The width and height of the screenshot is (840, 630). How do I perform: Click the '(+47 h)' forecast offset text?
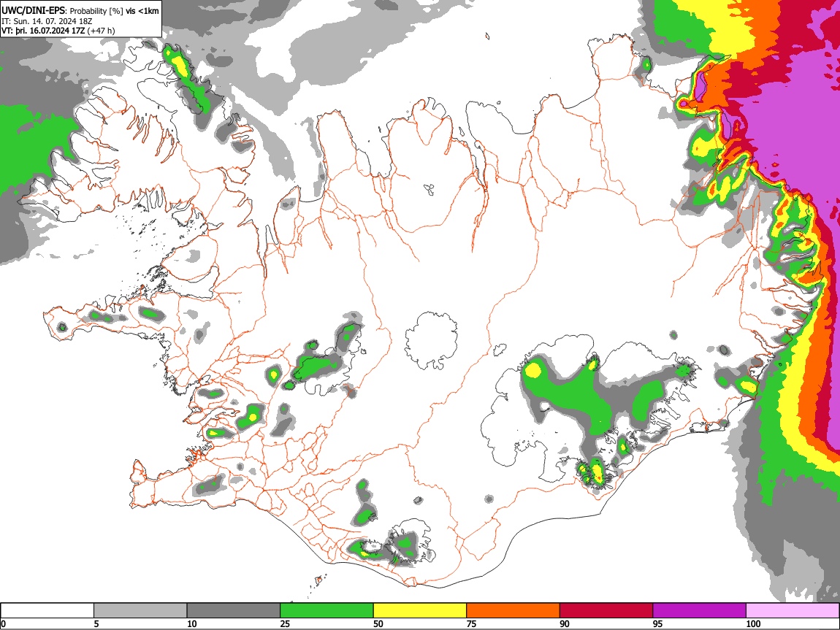pos(101,31)
